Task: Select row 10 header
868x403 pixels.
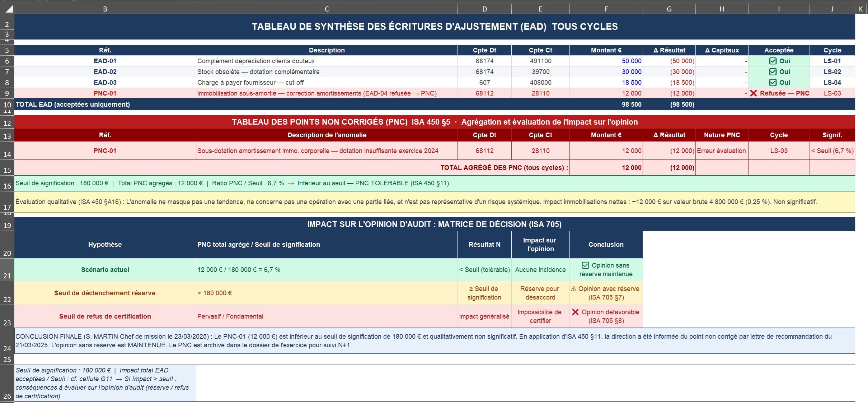Action: 7,105
